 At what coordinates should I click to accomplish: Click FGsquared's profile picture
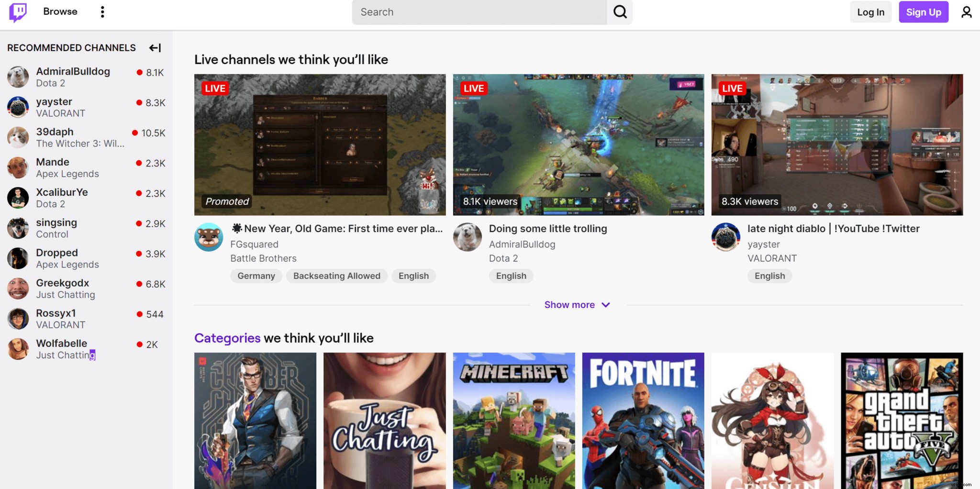pos(209,236)
